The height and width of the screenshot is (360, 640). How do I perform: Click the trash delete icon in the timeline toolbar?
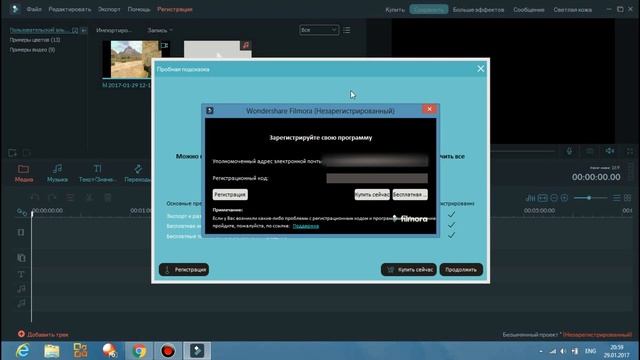tap(108, 198)
